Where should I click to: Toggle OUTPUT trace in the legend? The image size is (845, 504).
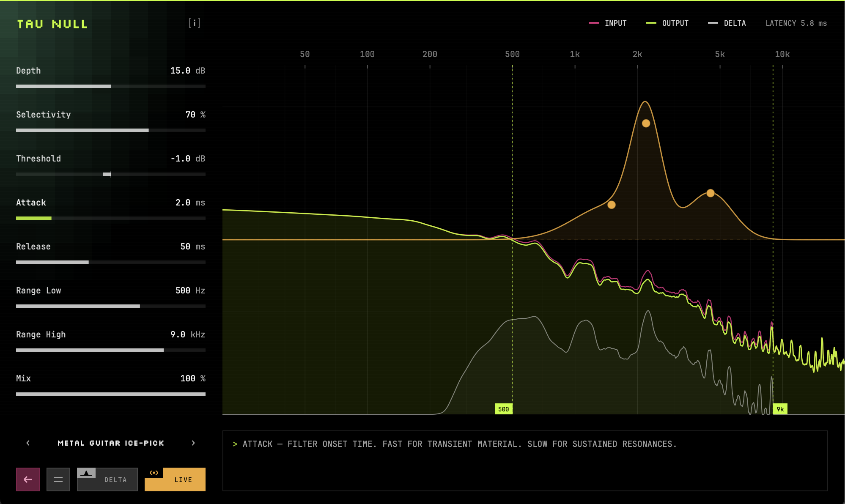(x=667, y=23)
